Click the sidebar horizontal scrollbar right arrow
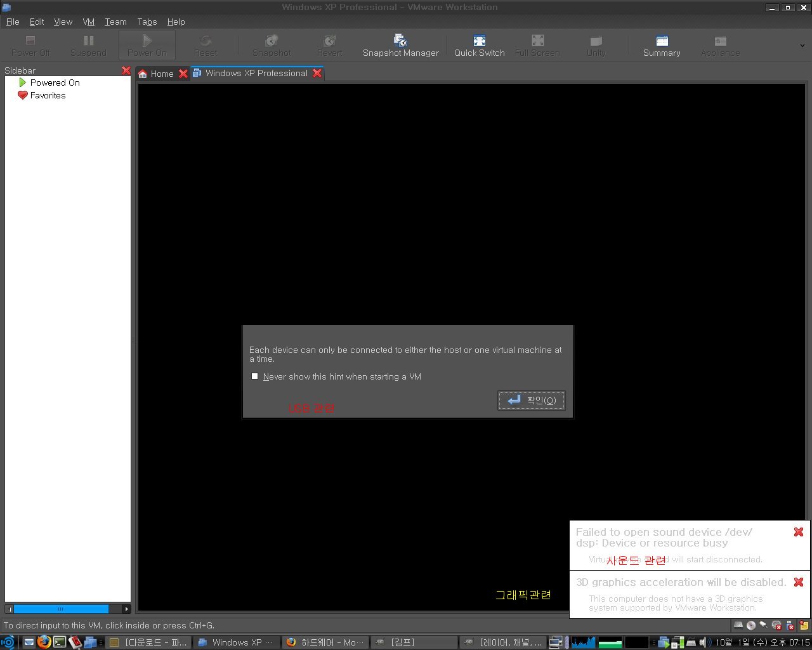812x650 pixels. [126, 609]
